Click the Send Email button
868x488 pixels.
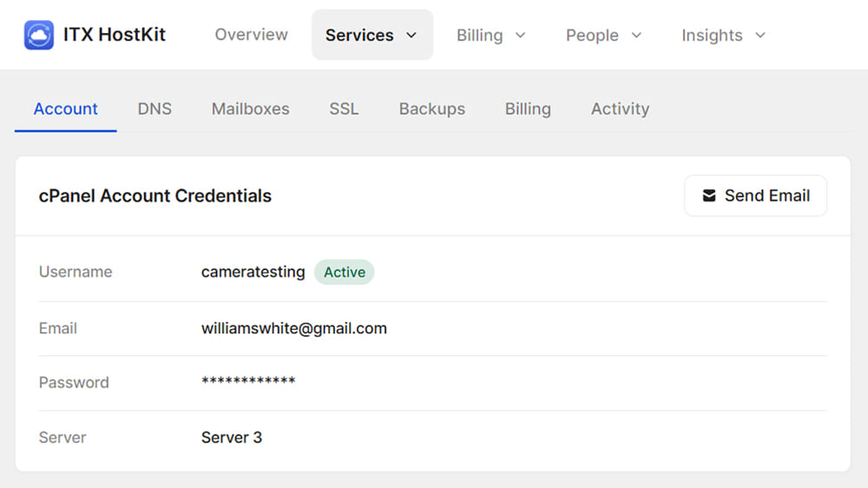coord(756,195)
